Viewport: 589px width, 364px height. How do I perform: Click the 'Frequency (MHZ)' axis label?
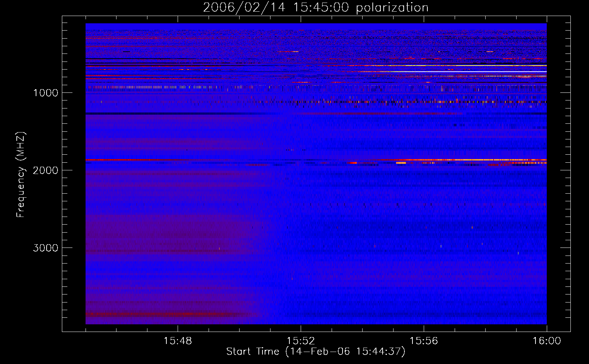tap(21, 175)
